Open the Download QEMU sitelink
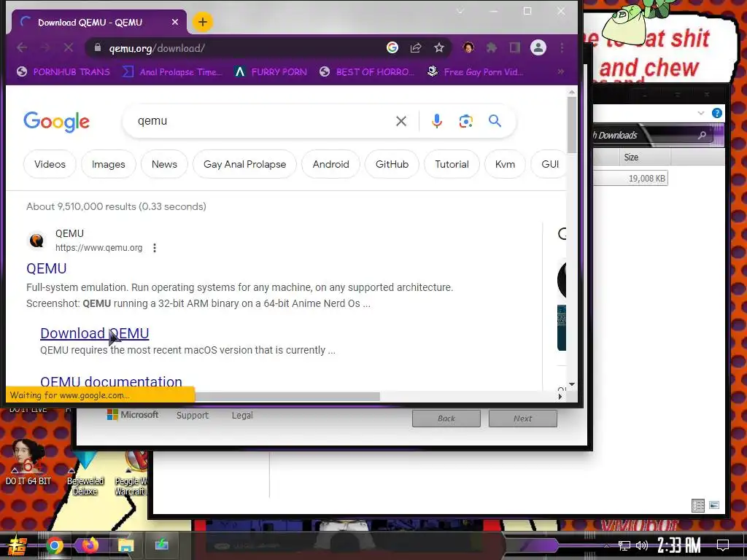Screen dimensions: 747x560 94,333
